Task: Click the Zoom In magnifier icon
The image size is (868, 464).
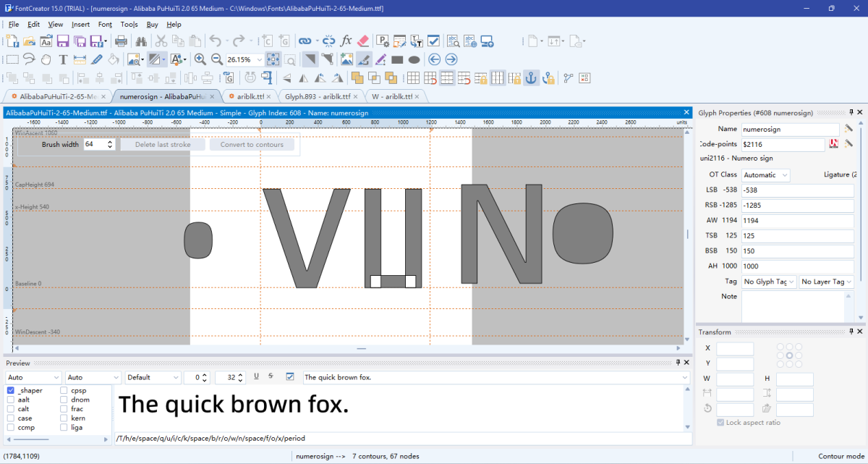Action: 200,59
